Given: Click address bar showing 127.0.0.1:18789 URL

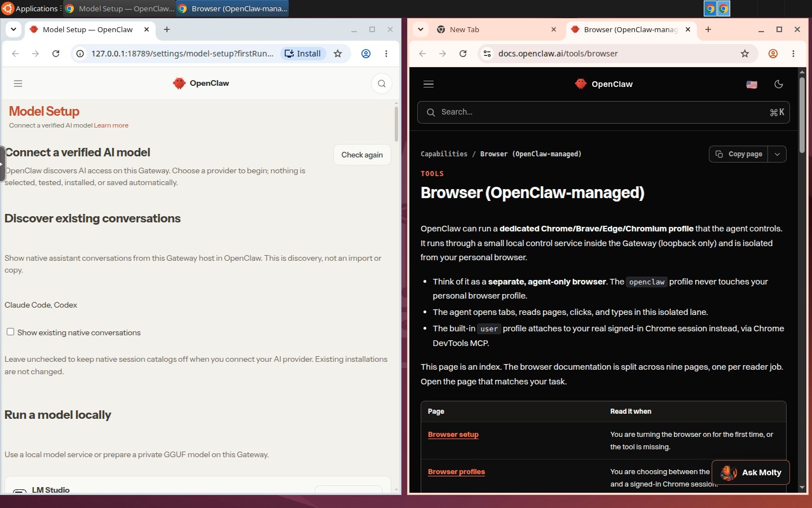Looking at the screenshot, I should click(x=182, y=54).
